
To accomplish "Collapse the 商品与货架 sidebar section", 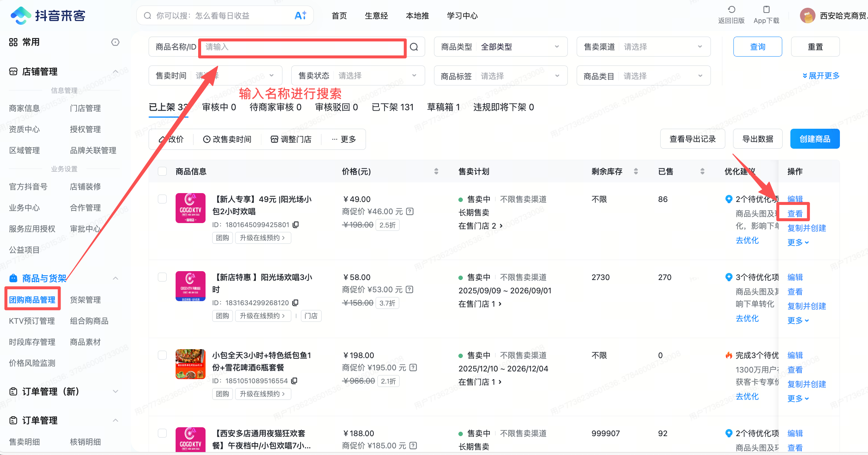I will click(x=116, y=278).
